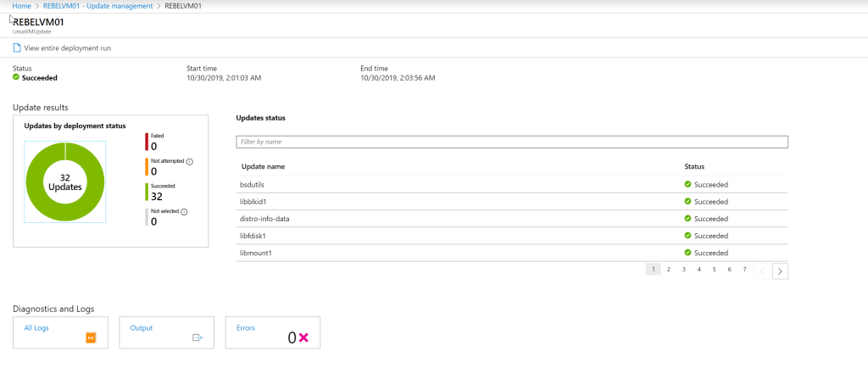The image size is (868, 379).
Task: Click the Not selected info icon
Action: 184,212
